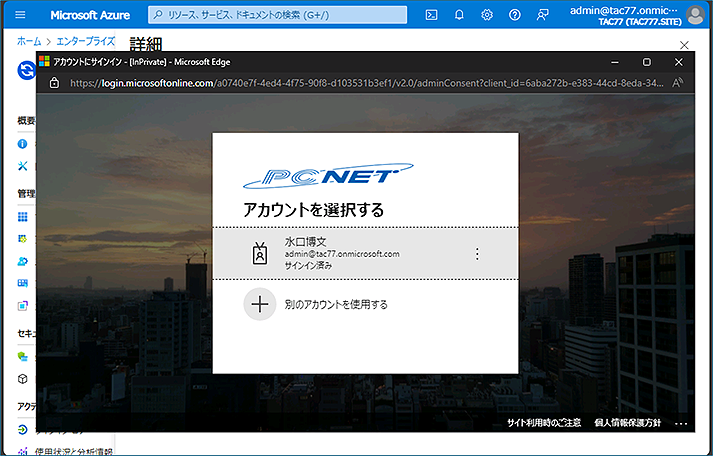Screen dimensions: 713x456
Task: Click the blue refresh sync icon in sidebar
Action: click(26, 70)
